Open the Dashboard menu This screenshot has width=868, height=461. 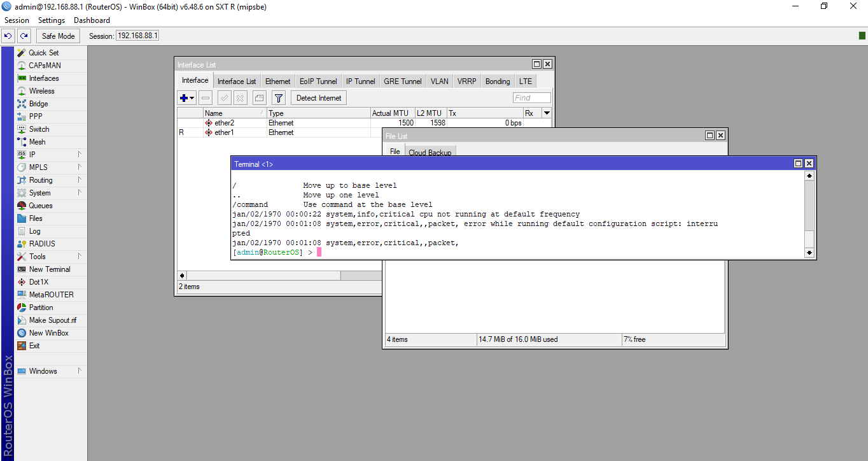click(x=92, y=20)
